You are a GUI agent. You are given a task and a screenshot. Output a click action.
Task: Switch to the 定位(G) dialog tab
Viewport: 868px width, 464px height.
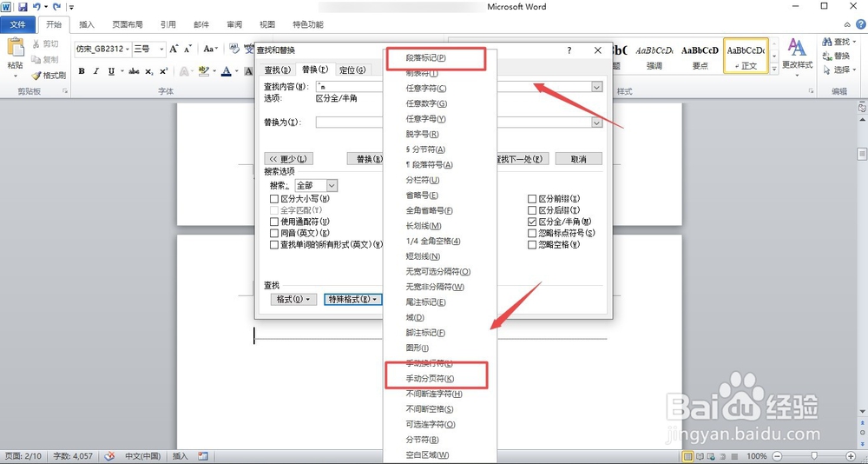click(352, 70)
